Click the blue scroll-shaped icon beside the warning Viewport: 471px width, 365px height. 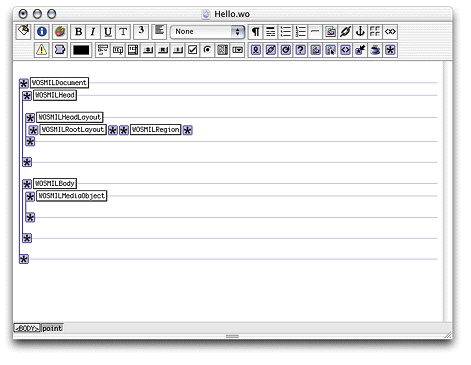pyautogui.click(x=60, y=50)
